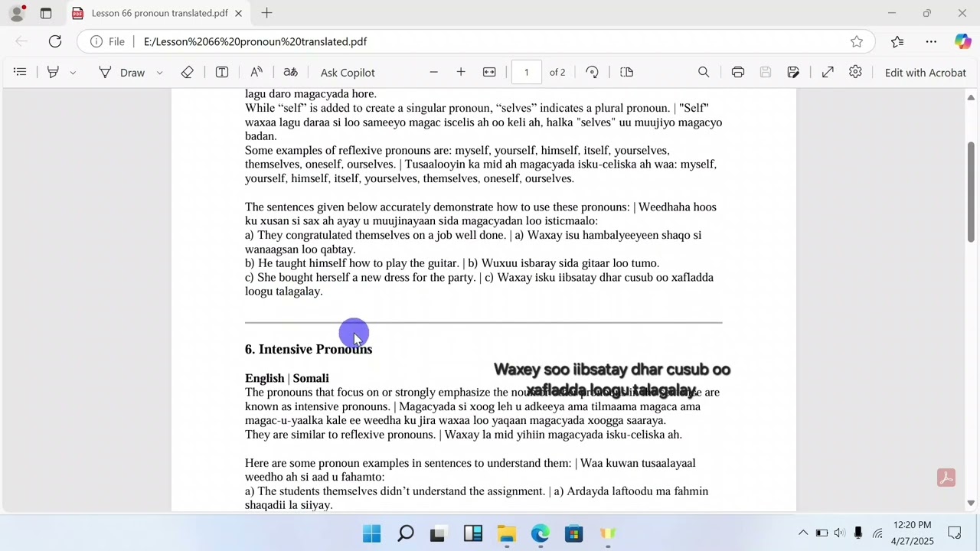This screenshot has height=551, width=980.
Task: Select the Lesson 66 pronoun translated.pdf tab
Action: [x=158, y=13]
